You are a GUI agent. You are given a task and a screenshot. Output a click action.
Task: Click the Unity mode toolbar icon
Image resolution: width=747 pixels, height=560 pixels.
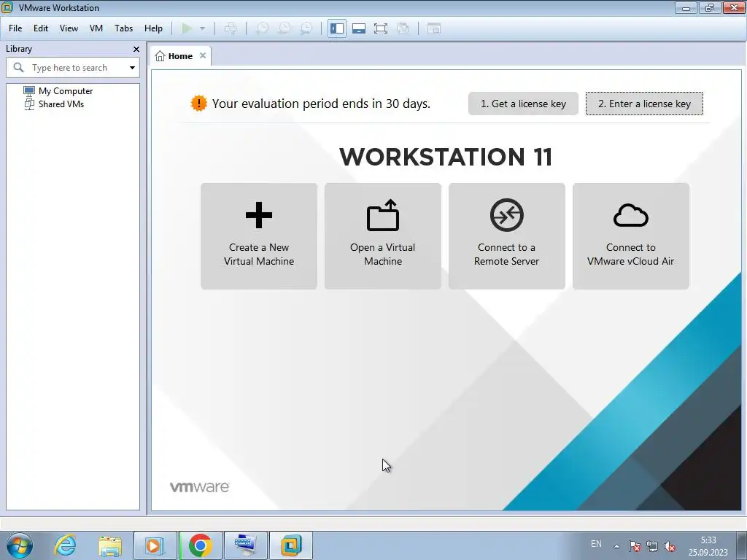pyautogui.click(x=403, y=28)
